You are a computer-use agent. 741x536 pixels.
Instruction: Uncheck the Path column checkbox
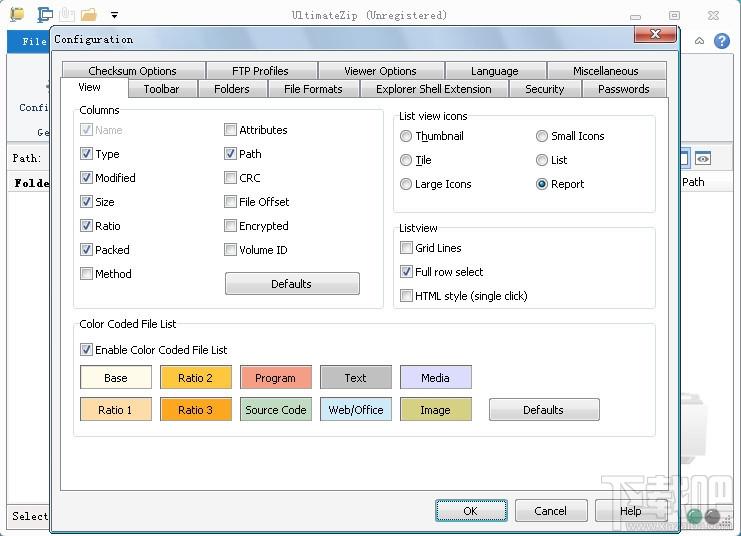tap(230, 154)
